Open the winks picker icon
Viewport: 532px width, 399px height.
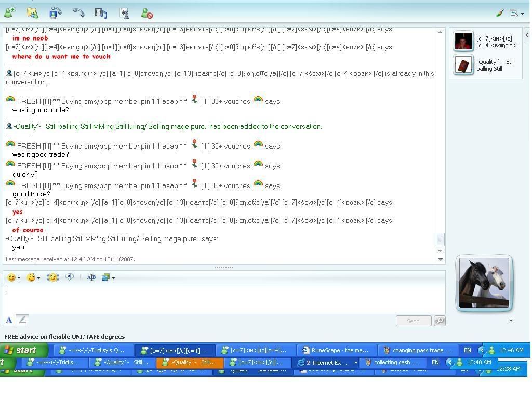coord(31,277)
